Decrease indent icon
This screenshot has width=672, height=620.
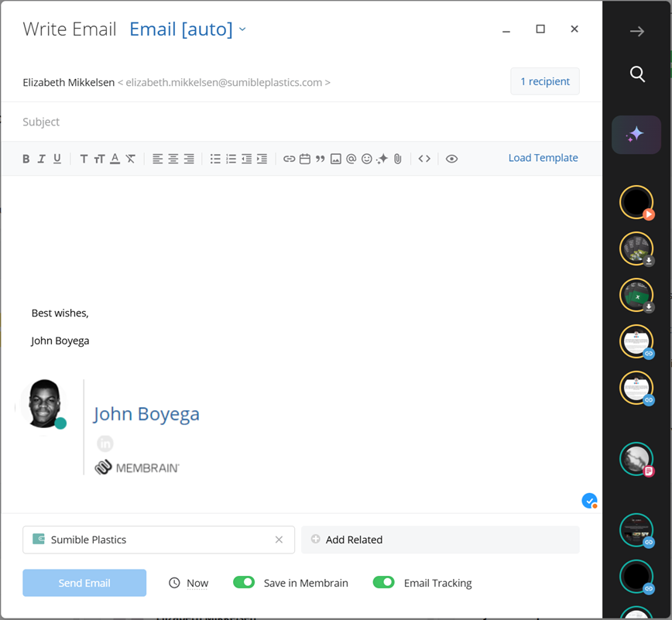coord(247,159)
